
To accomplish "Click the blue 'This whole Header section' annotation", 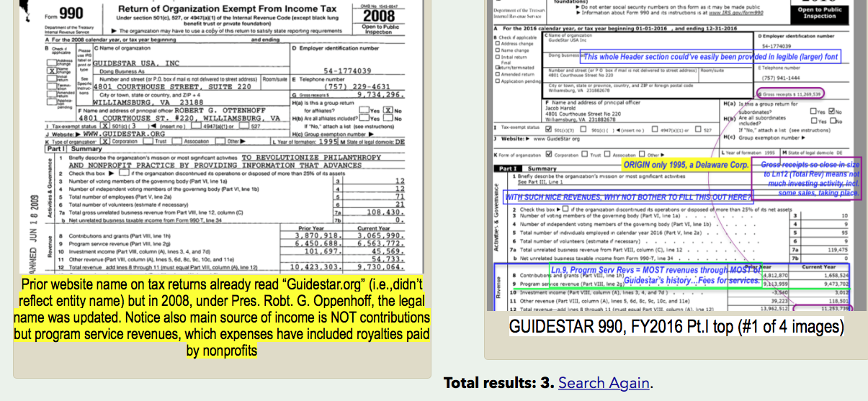I will click(711, 57).
